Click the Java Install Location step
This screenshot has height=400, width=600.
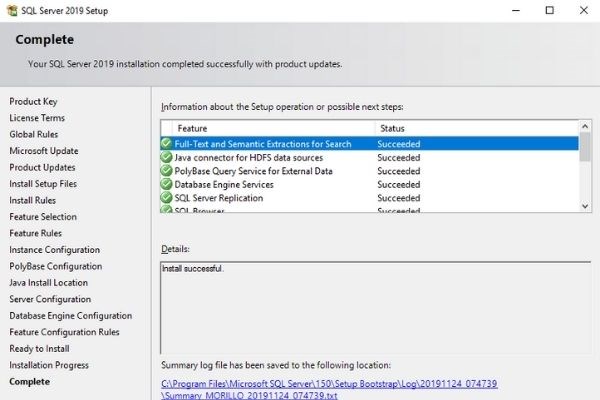[x=49, y=282]
